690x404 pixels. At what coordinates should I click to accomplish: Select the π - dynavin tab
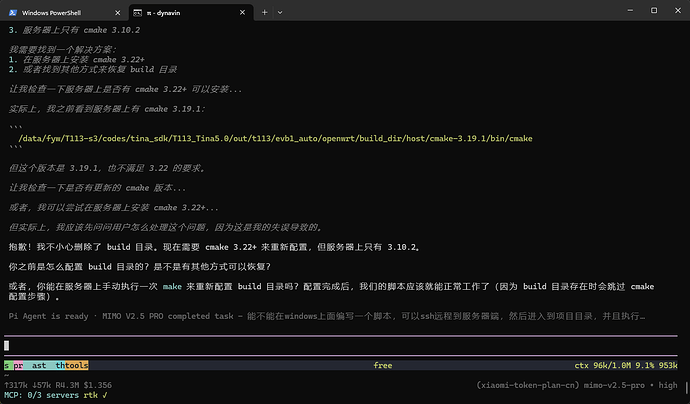190,13
